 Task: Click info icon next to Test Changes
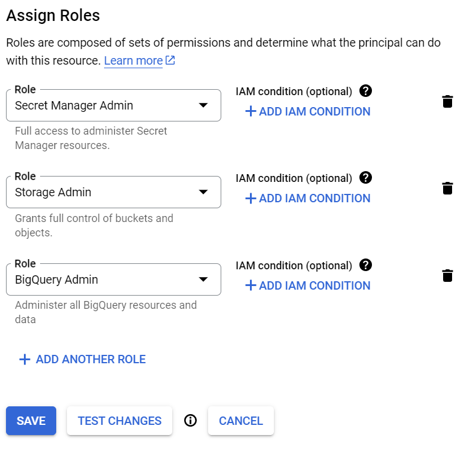coord(190,421)
